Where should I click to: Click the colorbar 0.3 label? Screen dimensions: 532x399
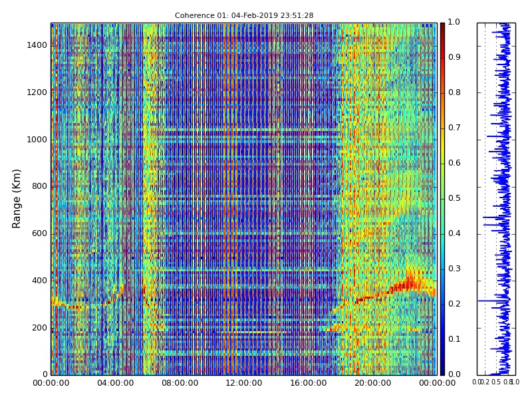[454, 269]
